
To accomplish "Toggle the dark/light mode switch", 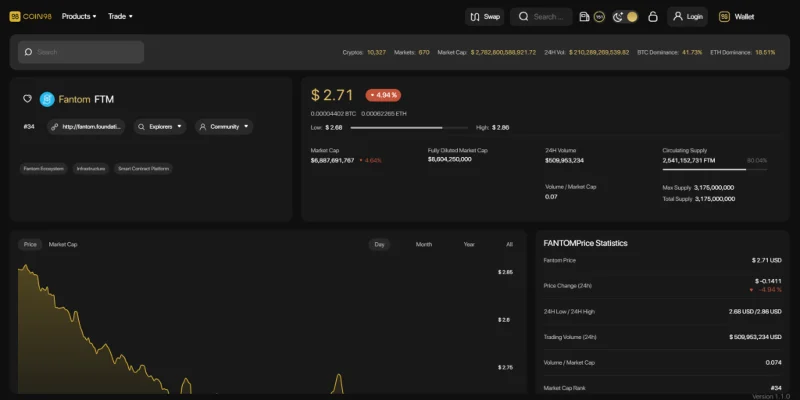I will point(626,17).
